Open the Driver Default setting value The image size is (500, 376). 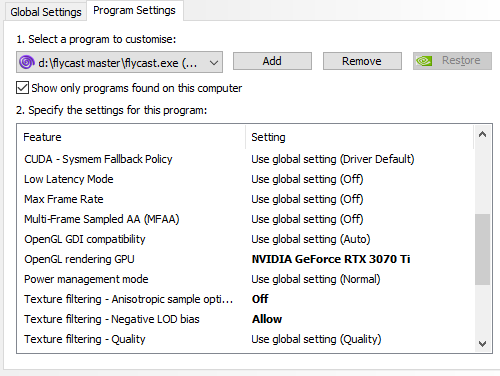[333, 159]
